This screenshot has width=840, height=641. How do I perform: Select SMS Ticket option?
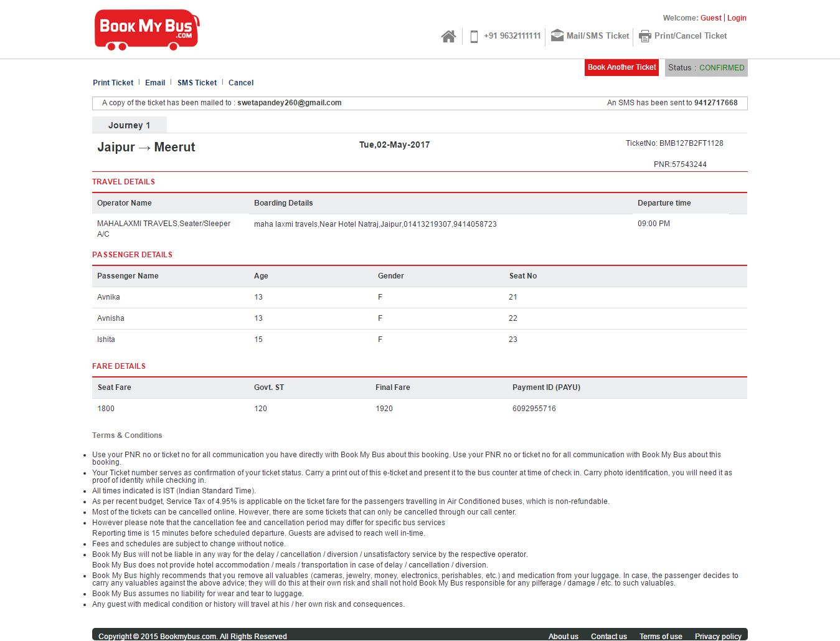click(x=197, y=83)
